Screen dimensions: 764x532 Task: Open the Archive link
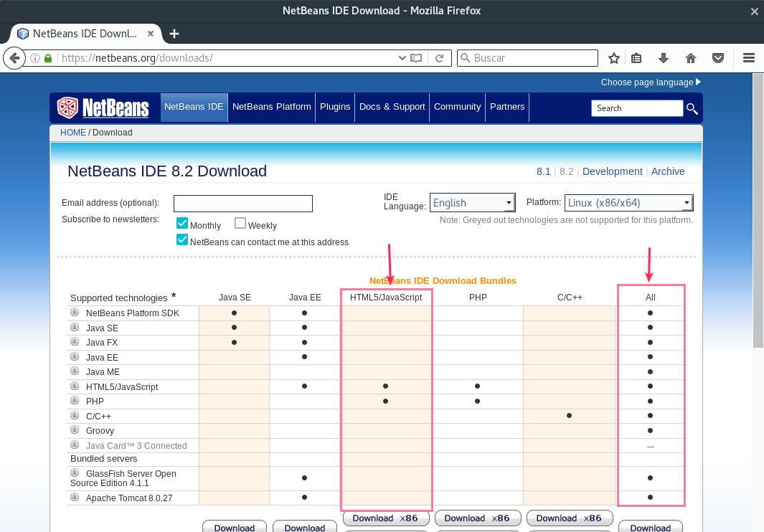(x=668, y=171)
